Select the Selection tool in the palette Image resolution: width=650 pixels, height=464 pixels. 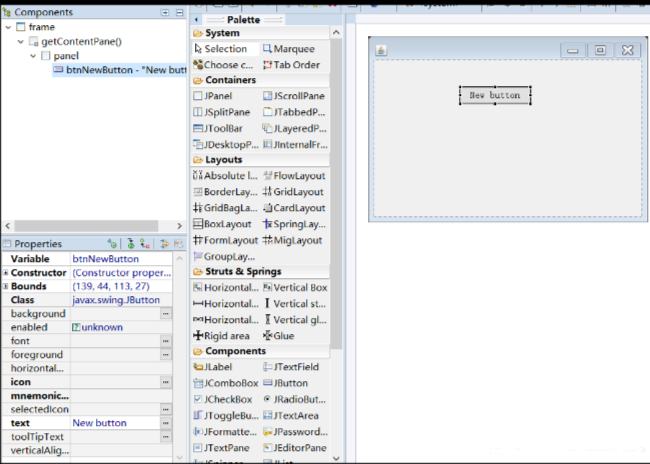(226, 49)
